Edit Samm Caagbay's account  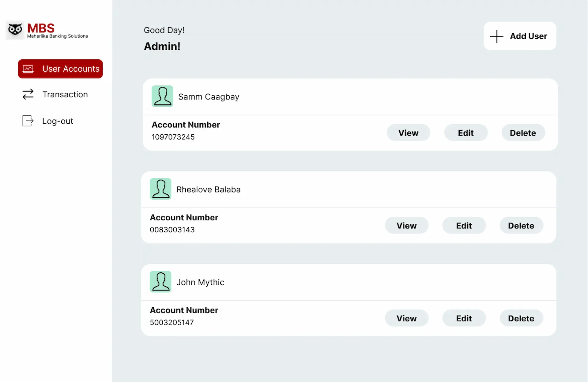click(x=466, y=133)
